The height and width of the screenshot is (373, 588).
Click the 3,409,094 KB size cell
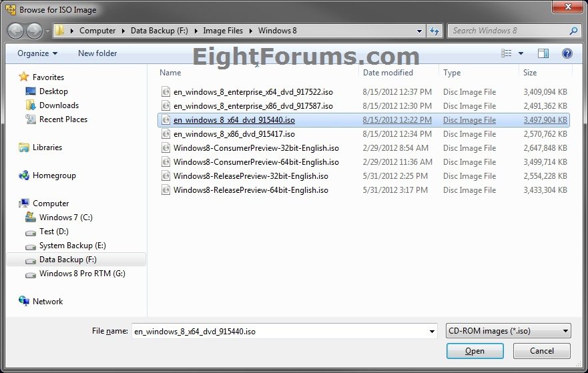coord(545,92)
